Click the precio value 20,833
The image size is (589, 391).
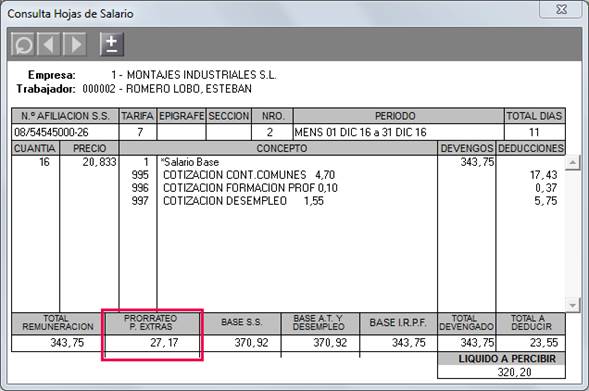(x=100, y=162)
